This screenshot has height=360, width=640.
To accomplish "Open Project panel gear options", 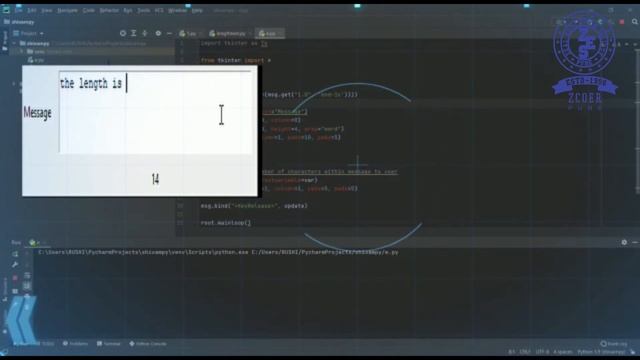I will [158, 33].
